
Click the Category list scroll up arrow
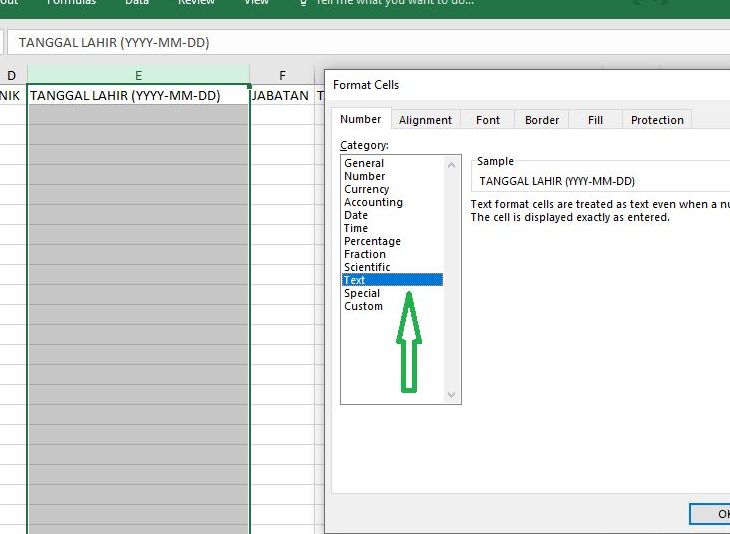tap(451, 165)
